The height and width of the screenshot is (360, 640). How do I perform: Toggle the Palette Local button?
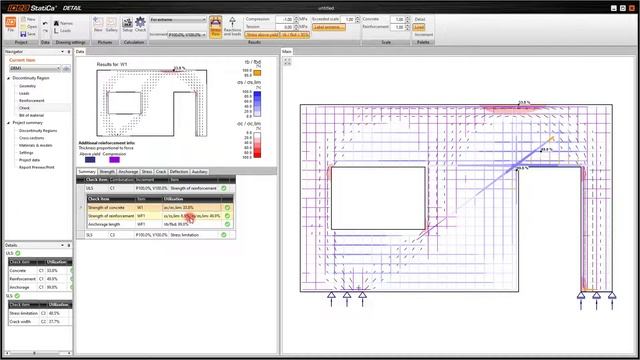(419, 27)
